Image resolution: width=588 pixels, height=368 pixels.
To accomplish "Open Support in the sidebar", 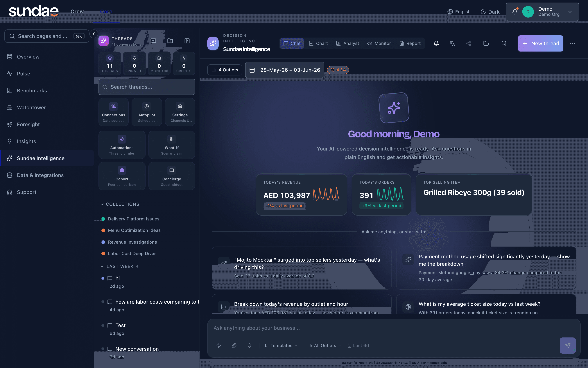I will click(47, 192).
